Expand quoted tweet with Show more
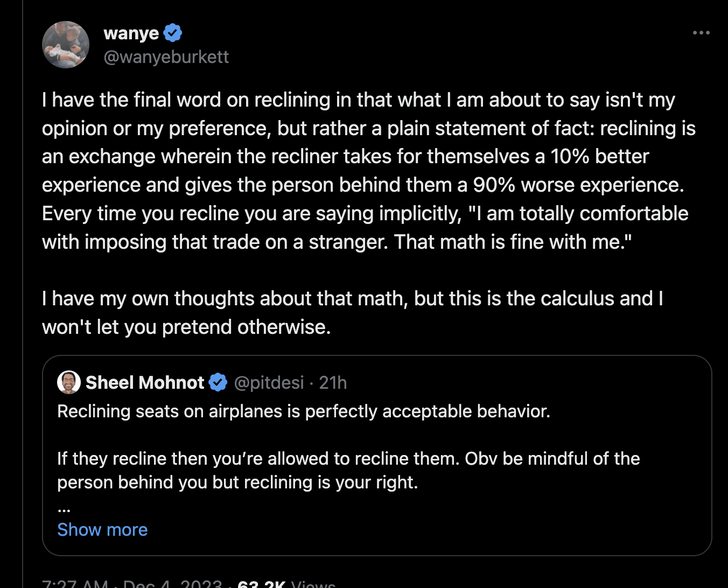The image size is (728, 588). 102,530
